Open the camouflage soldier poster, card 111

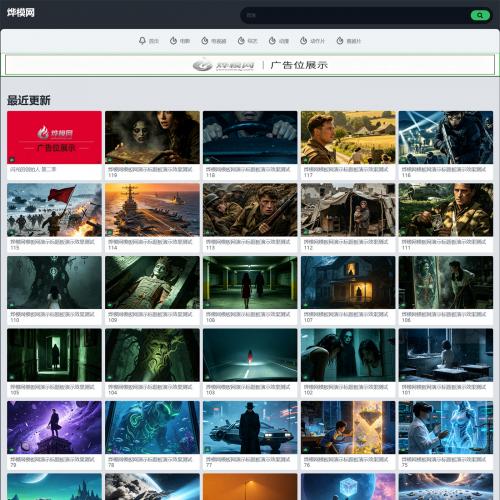tap(446, 210)
